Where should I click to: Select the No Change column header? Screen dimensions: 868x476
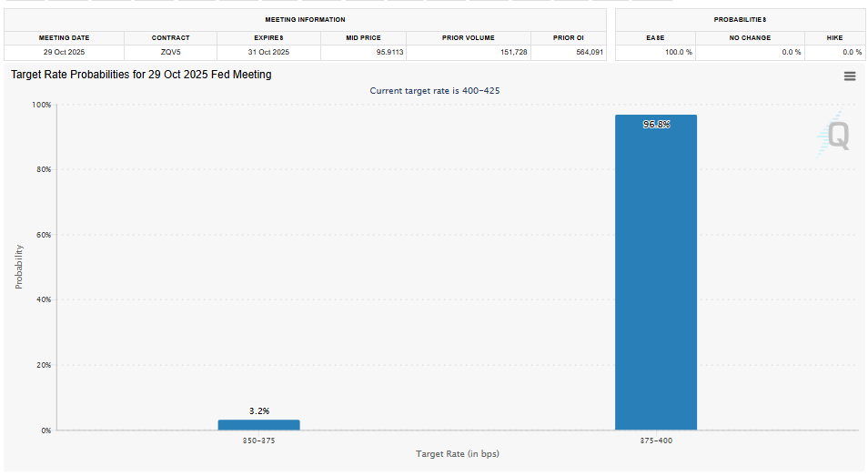(x=750, y=37)
